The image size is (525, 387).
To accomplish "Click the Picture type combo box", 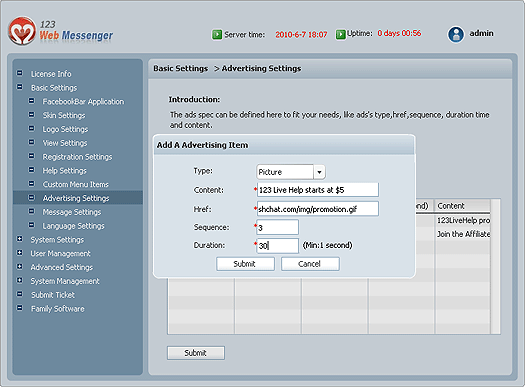I will pos(291,172).
